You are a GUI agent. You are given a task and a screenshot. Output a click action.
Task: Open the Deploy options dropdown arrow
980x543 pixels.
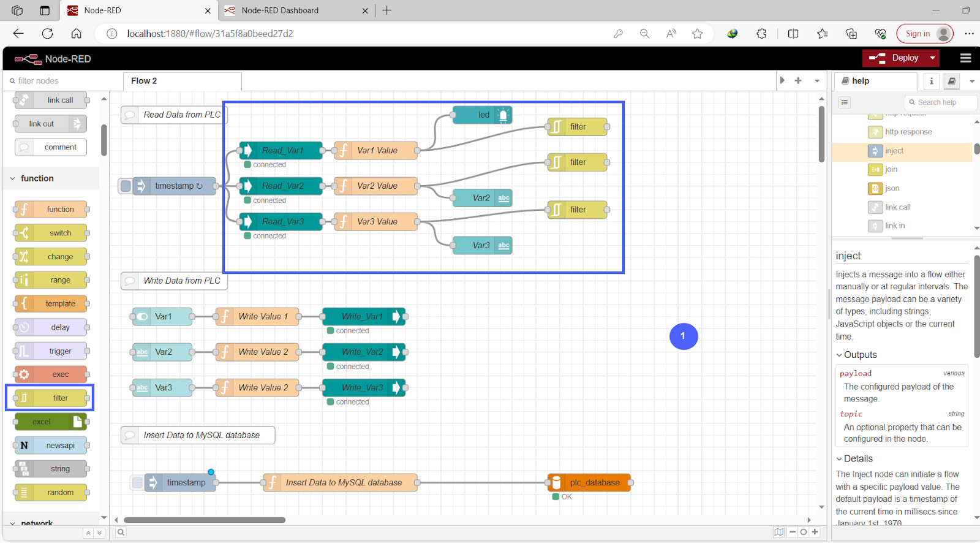pyautogui.click(x=932, y=58)
